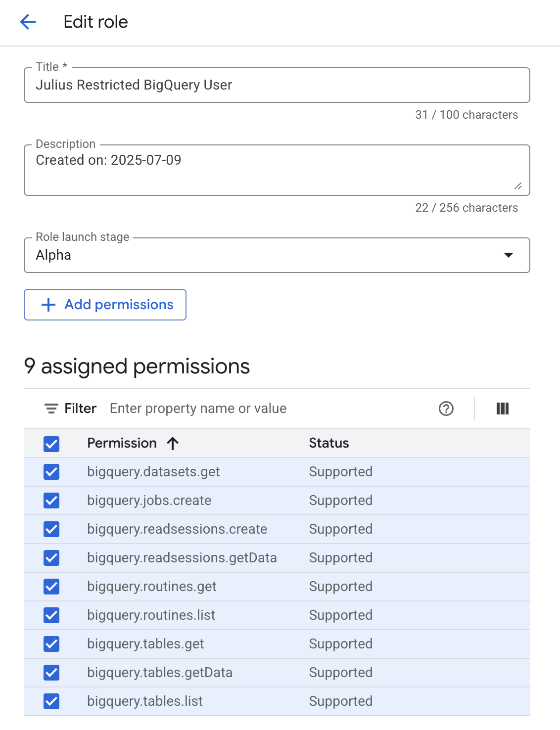The width and height of the screenshot is (560, 730).
Task: Go back using the arrow icon
Action: (28, 22)
